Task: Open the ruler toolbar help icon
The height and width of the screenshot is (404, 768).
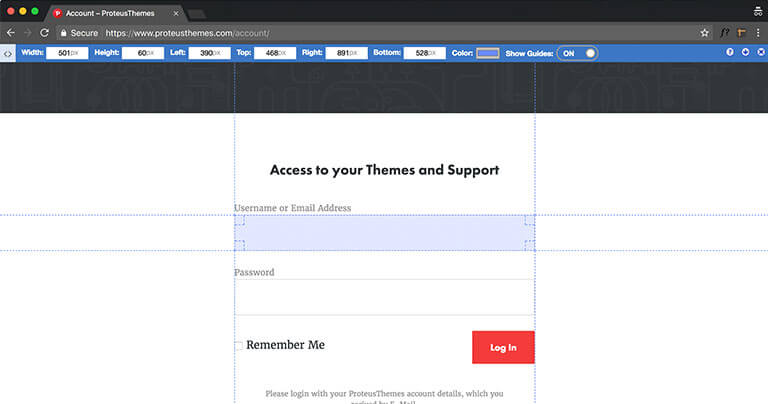Action: (730, 52)
